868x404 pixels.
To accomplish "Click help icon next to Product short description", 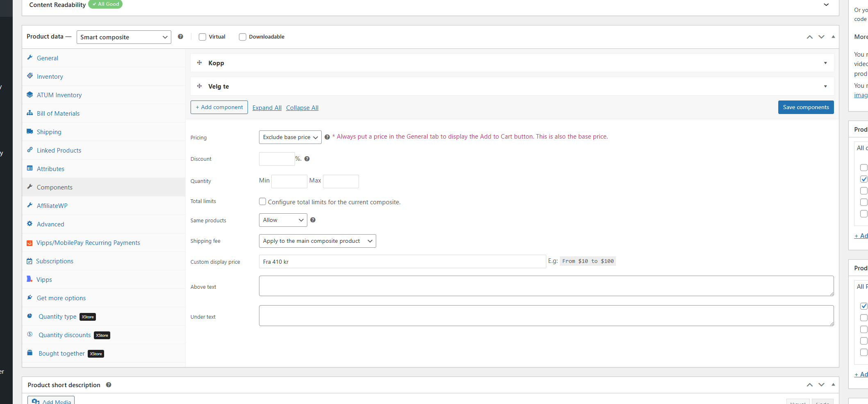I will tap(109, 385).
